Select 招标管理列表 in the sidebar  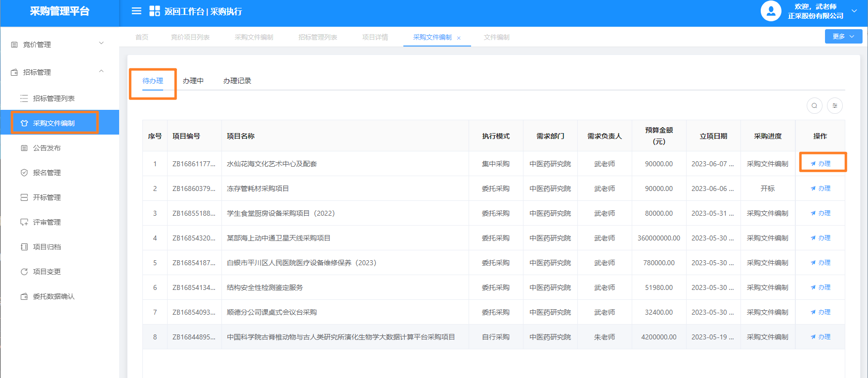coord(54,98)
